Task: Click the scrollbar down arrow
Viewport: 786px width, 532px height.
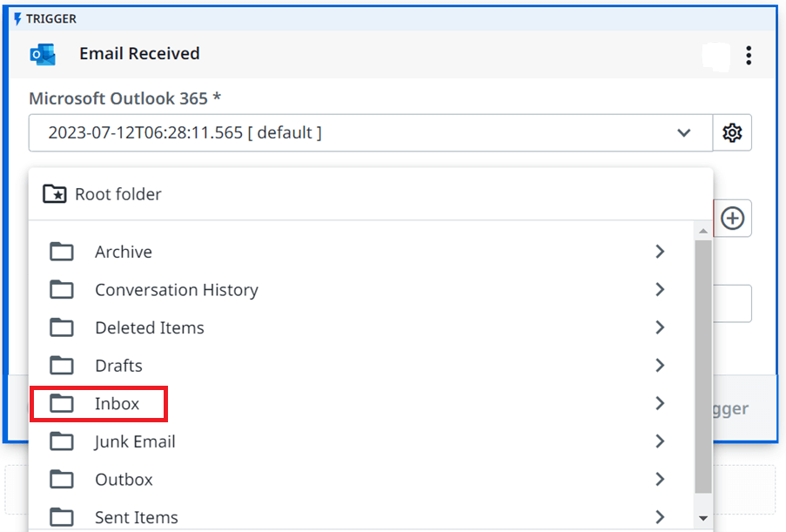Action: [x=703, y=518]
